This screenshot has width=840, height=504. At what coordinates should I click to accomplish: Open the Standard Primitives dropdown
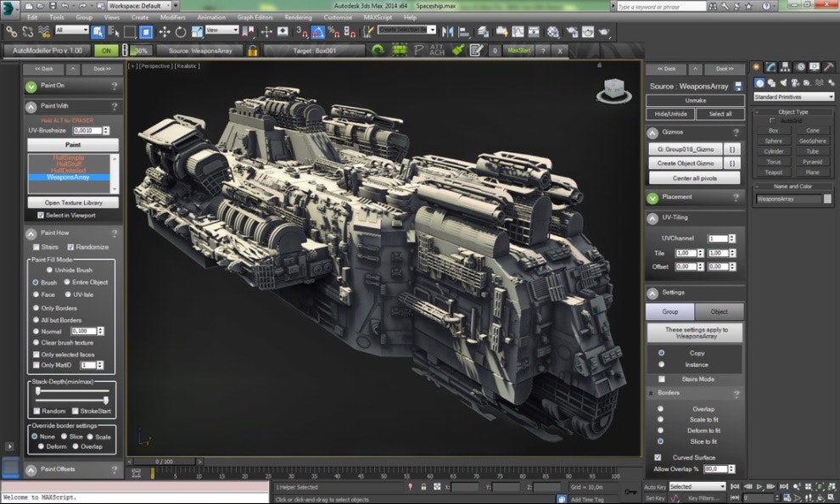point(793,96)
